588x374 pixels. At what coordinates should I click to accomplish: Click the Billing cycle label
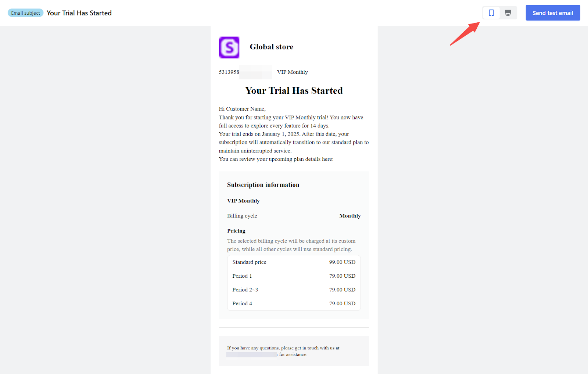coord(242,216)
